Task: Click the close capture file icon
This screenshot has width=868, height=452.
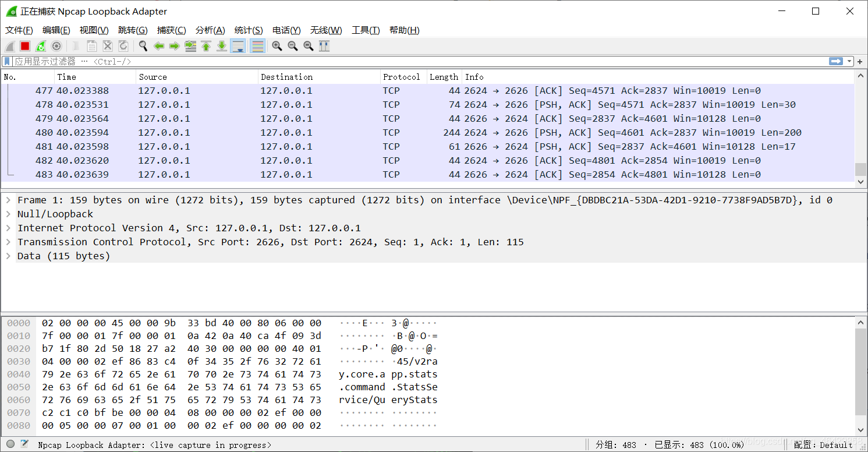Action: pyautogui.click(x=108, y=46)
